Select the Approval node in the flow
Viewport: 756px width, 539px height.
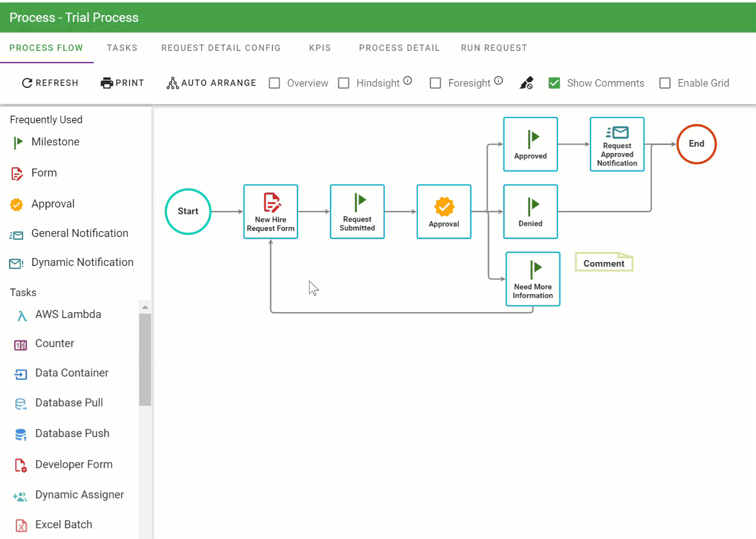[444, 211]
